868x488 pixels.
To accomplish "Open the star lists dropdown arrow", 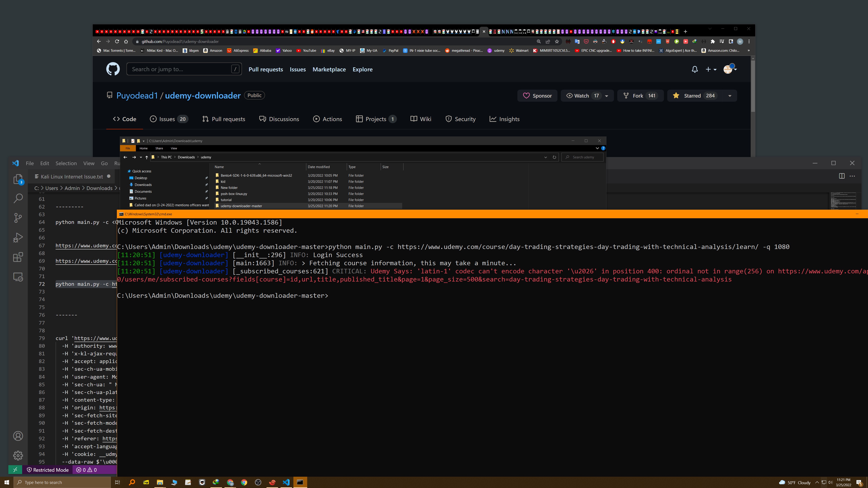I will click(730, 96).
